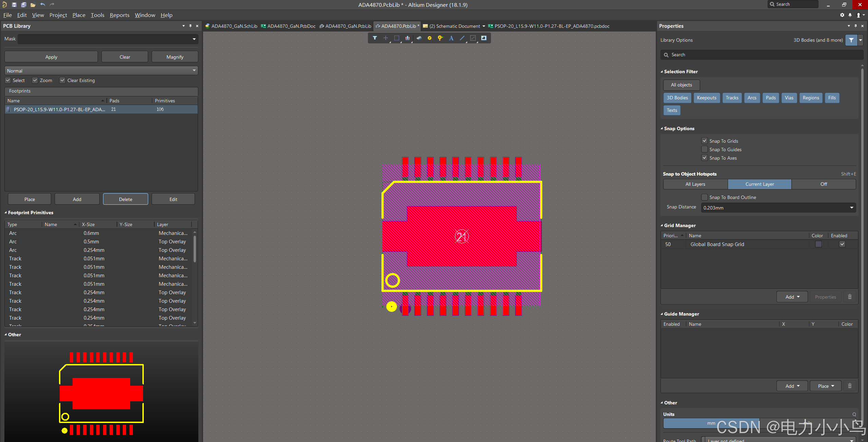Open Grid Manager Add dropdown
This screenshot has height=442, width=868.
pos(792,297)
